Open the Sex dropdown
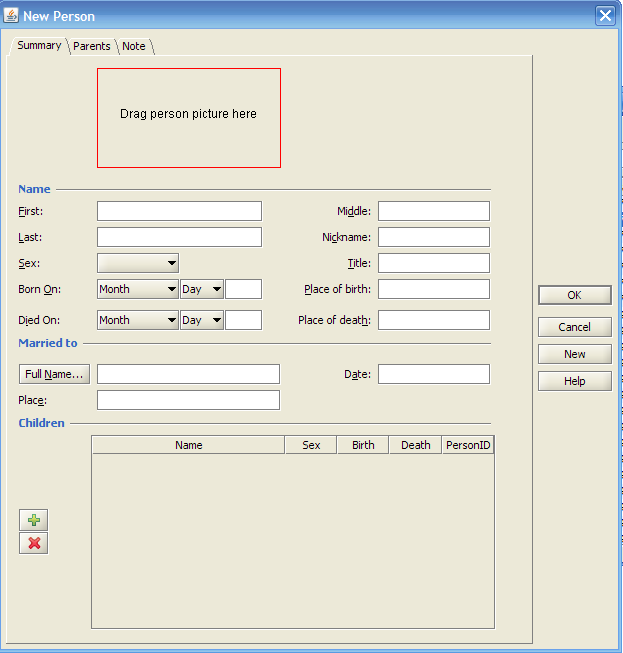Viewport: 623px width, 653px height. [138, 263]
